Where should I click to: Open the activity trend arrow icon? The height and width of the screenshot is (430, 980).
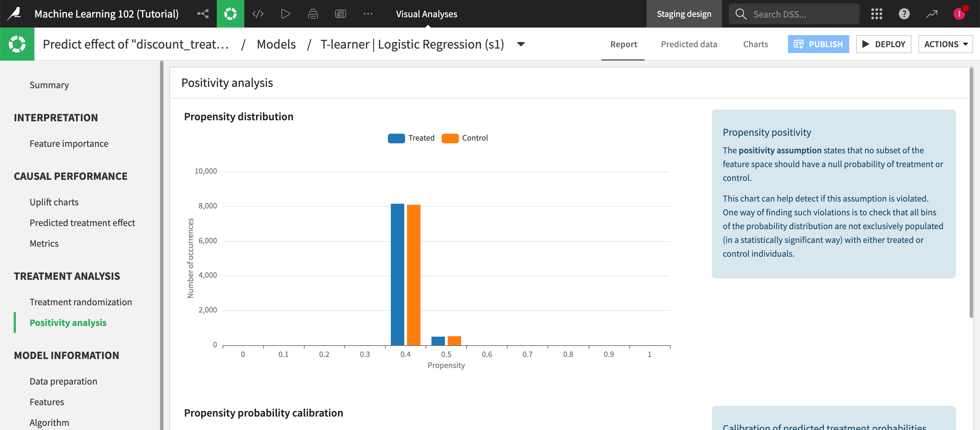point(932,14)
